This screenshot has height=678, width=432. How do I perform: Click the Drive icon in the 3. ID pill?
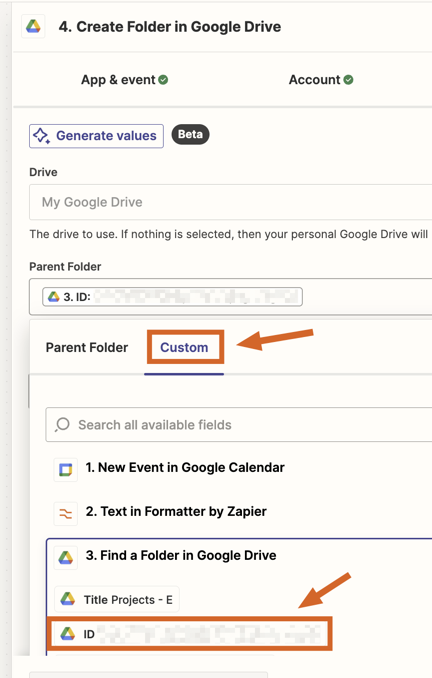[x=54, y=297]
